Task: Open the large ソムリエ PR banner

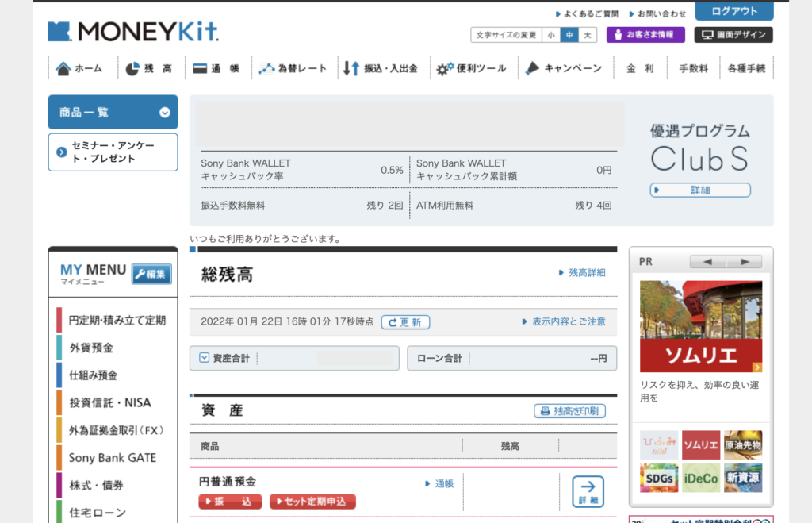Action: 701,326
